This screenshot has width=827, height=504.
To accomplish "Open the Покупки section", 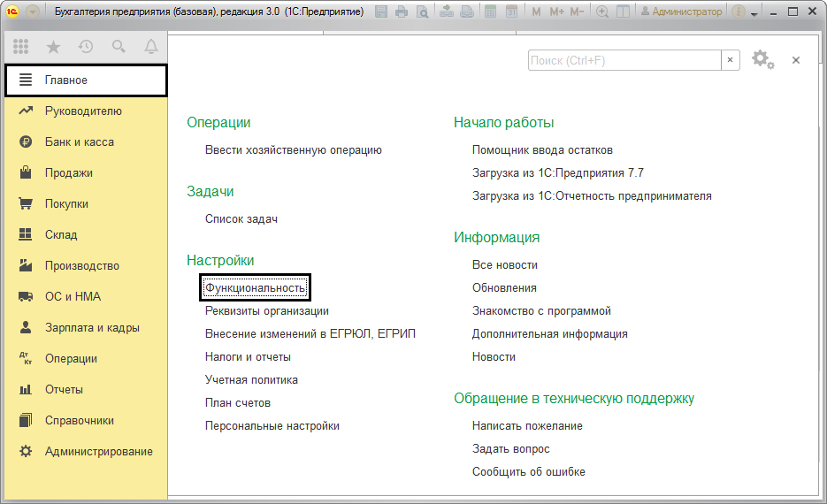I will pos(86,204).
